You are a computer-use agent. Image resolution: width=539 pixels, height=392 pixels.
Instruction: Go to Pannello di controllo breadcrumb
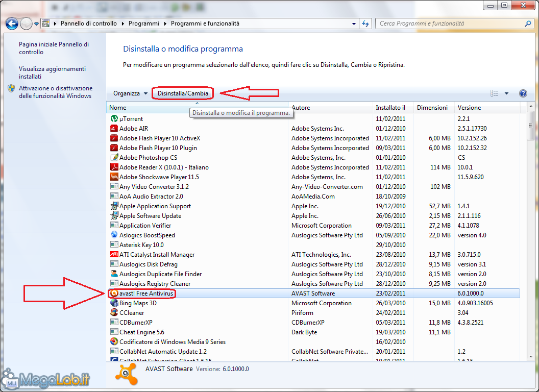click(x=89, y=23)
